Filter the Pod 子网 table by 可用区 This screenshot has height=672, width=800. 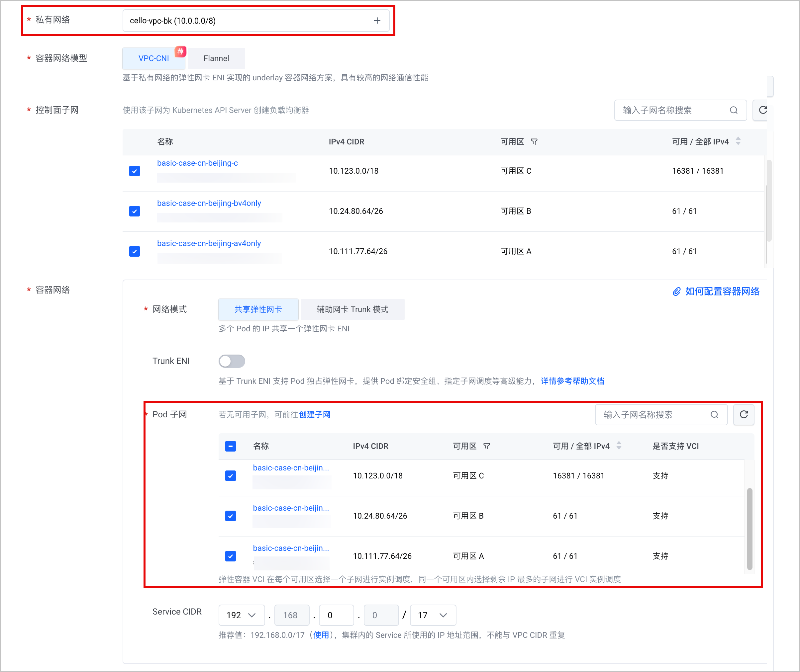point(486,446)
